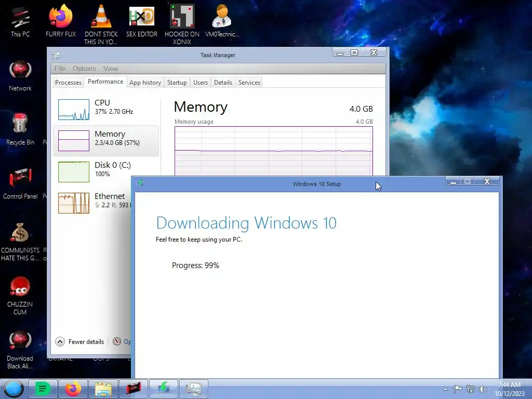
Task: Open the red Control Panel taskbar icon
Action: coord(134,389)
